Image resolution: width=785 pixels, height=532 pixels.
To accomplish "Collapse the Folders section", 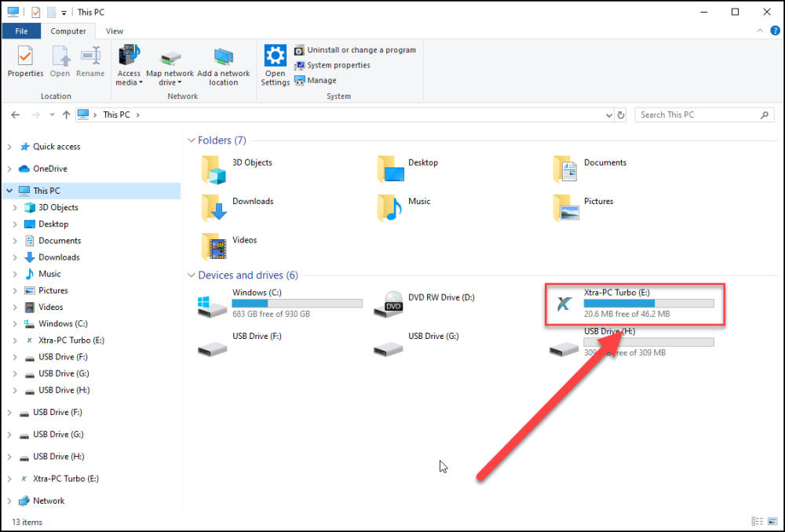I will click(x=191, y=140).
